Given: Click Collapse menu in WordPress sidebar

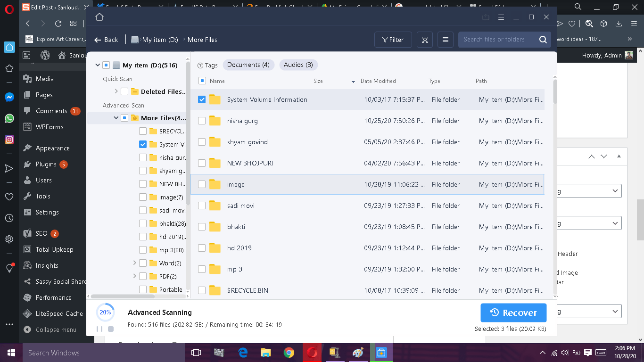Looking at the screenshot, I should (x=50, y=329).
